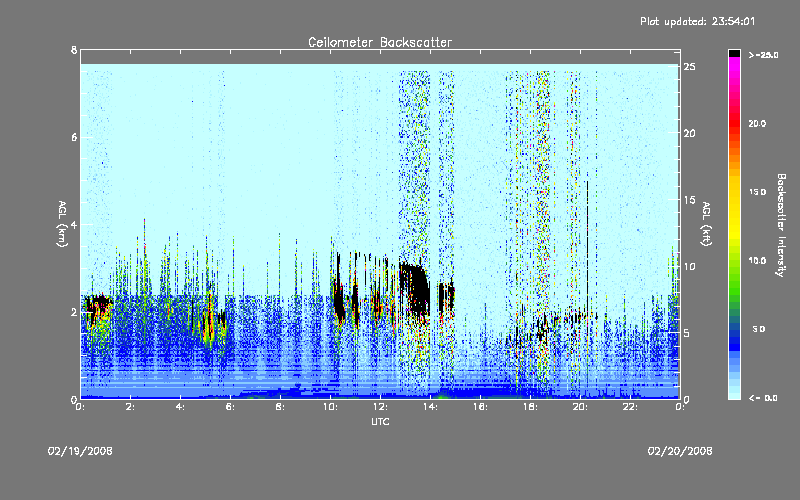800x500 pixels.
Task: Click the dark blue band near 5.0 on colorbar
Action: (x=734, y=332)
